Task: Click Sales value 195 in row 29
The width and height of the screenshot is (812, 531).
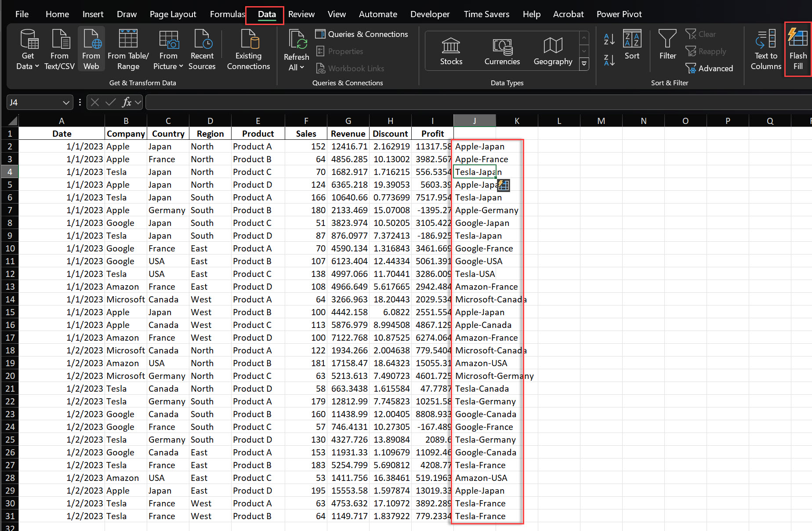Action: 306,491
